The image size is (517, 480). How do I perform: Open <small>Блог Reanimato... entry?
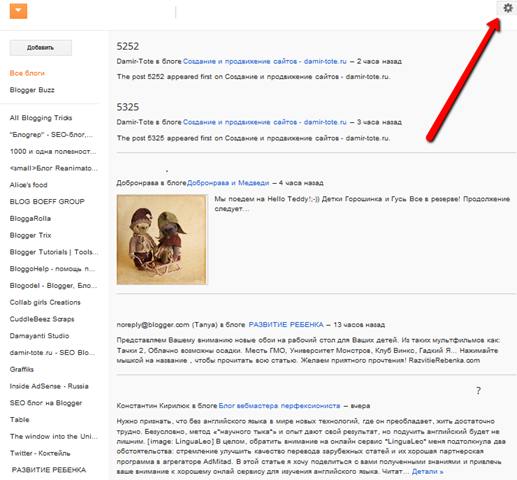click(54, 168)
